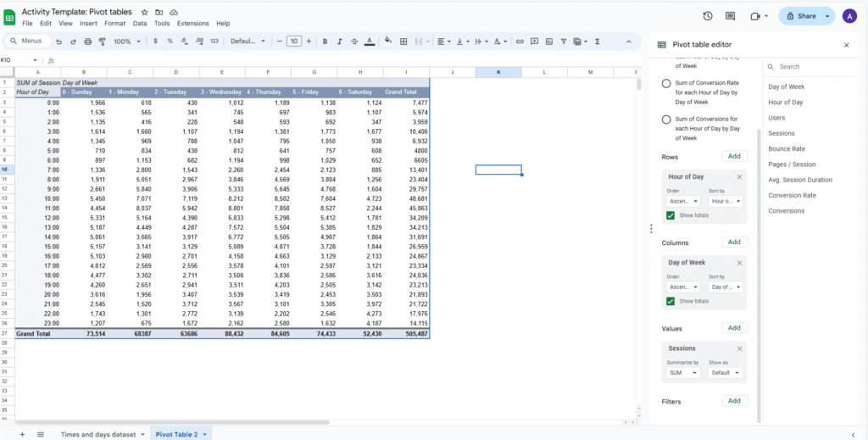Click the Create a filter icon
Image resolution: width=868 pixels, height=440 pixels.
(x=564, y=41)
